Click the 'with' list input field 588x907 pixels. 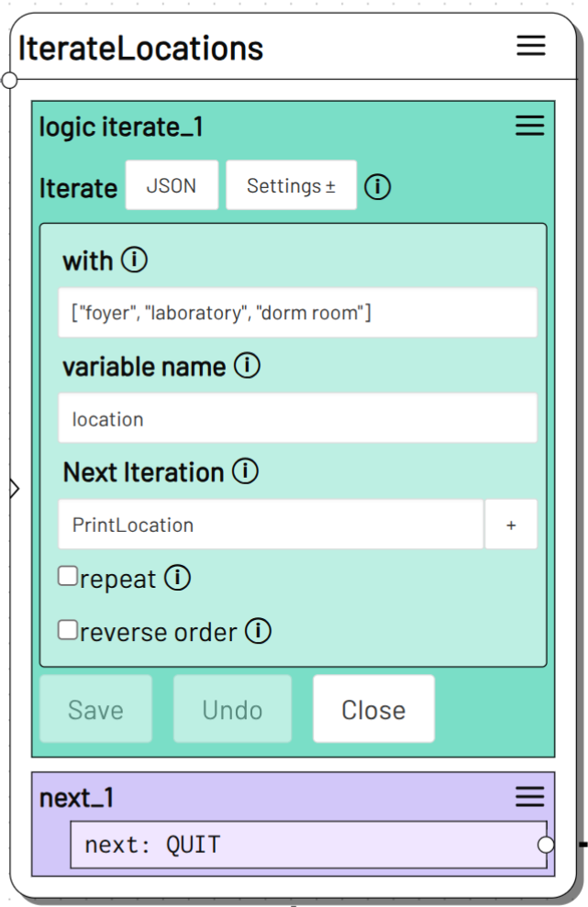297,314
